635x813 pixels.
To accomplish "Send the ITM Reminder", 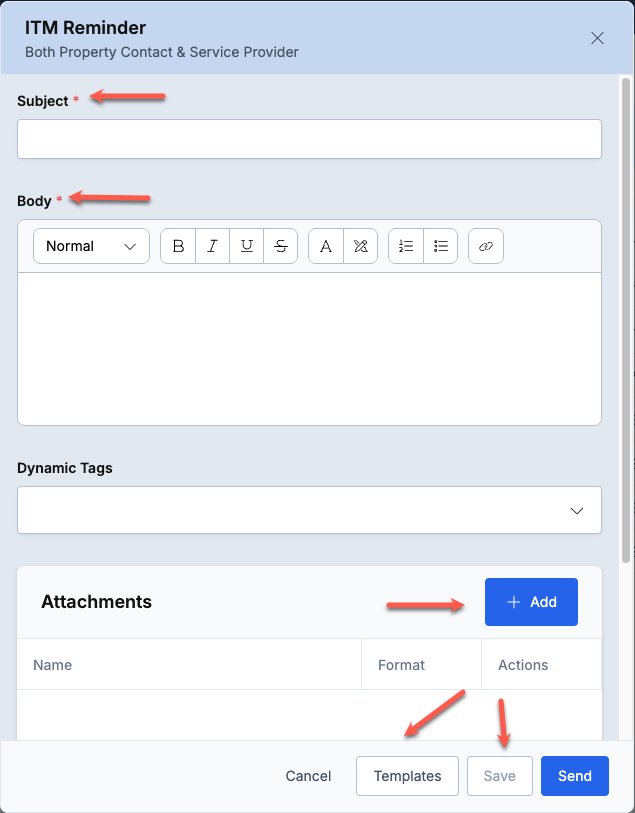I will point(575,776).
